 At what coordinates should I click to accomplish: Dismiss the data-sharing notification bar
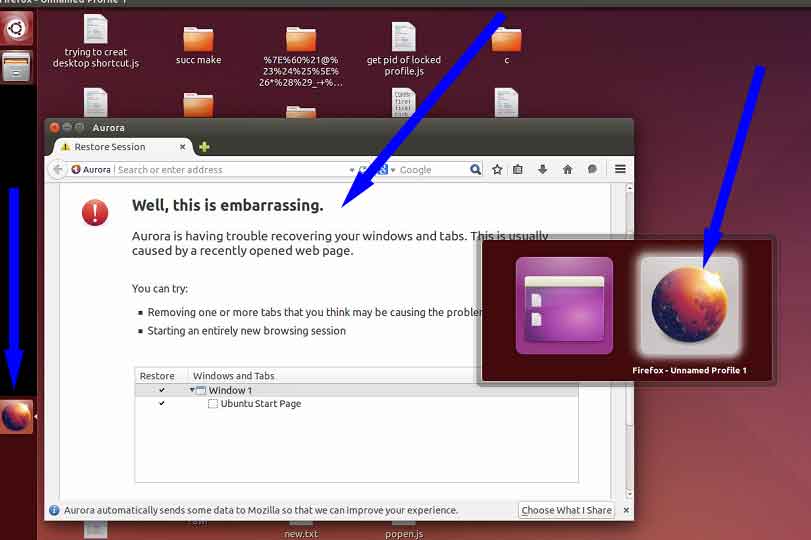626,511
